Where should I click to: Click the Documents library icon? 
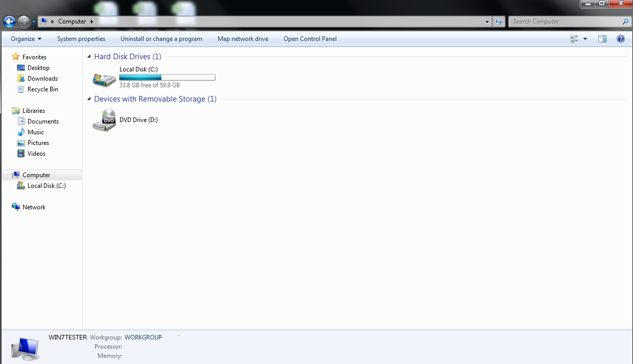21,122
